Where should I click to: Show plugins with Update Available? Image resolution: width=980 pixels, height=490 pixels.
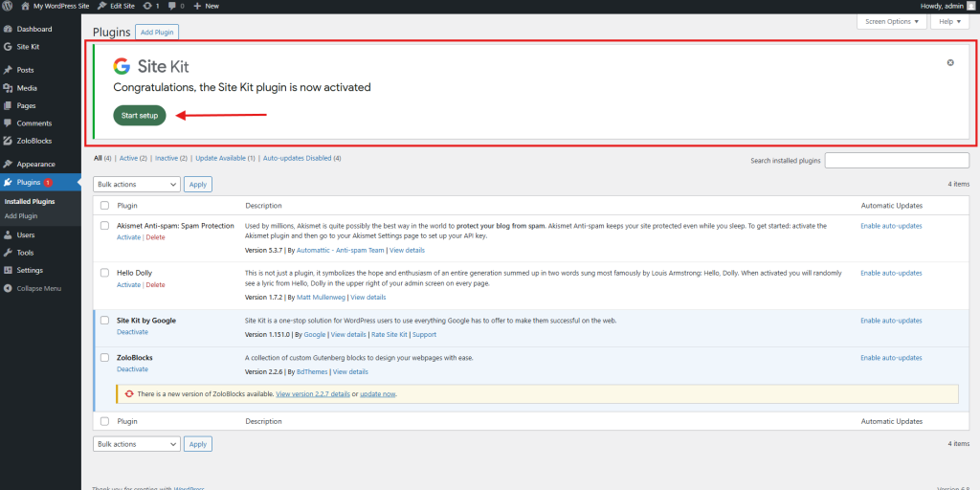tap(225, 158)
